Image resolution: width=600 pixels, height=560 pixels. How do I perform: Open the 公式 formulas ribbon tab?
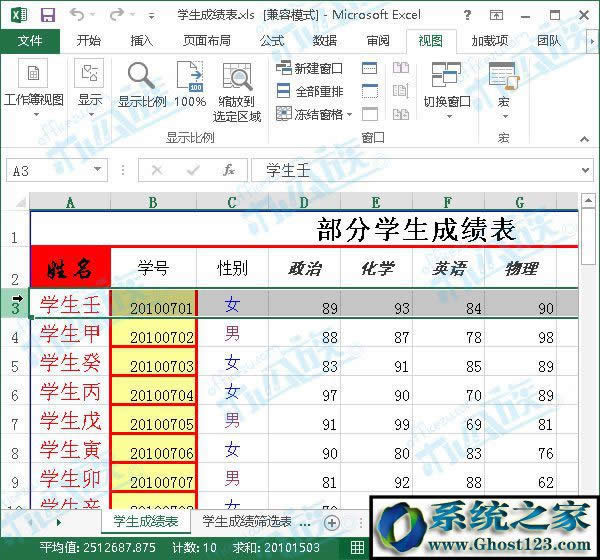click(271, 41)
